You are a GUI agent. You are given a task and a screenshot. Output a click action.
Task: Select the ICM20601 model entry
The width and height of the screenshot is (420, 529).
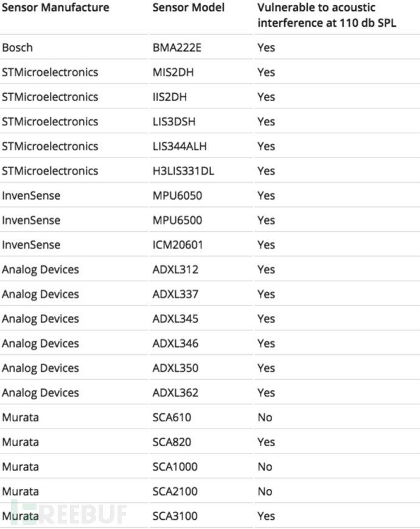[x=178, y=245]
